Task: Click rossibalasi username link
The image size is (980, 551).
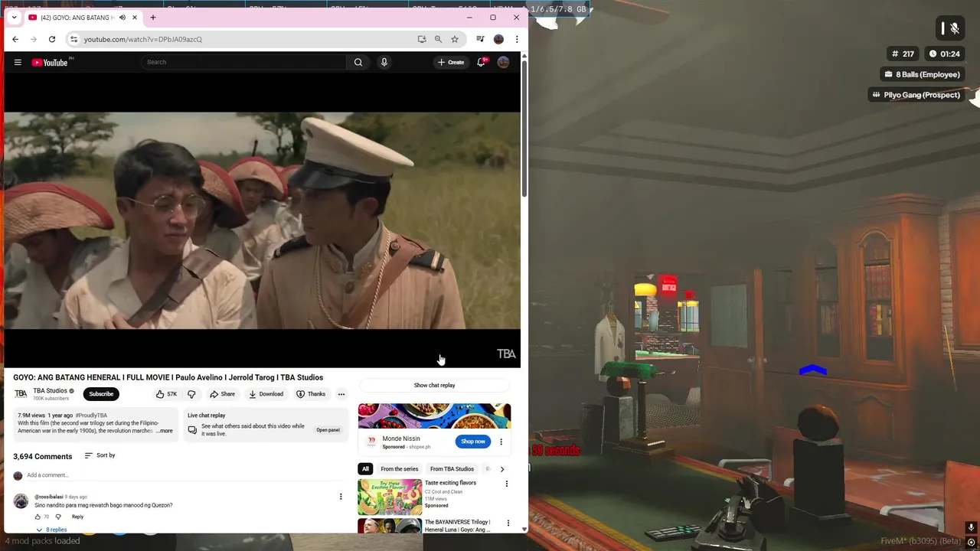Action: click(x=48, y=497)
